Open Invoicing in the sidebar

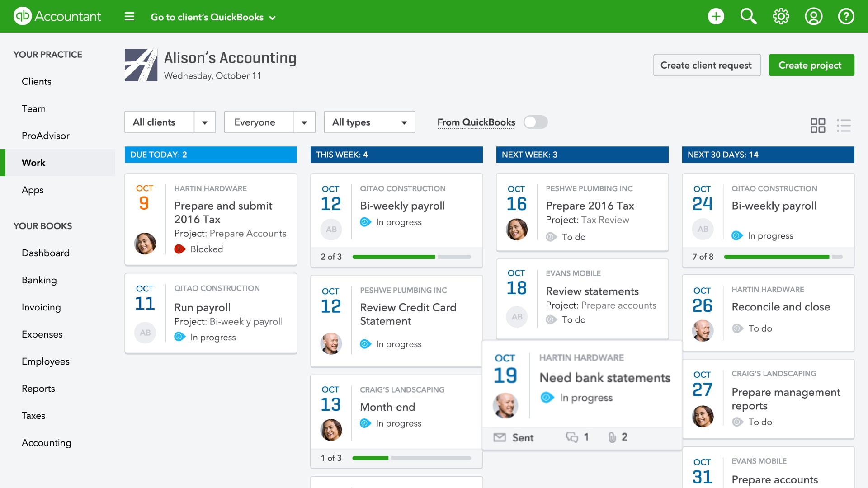pos(41,307)
